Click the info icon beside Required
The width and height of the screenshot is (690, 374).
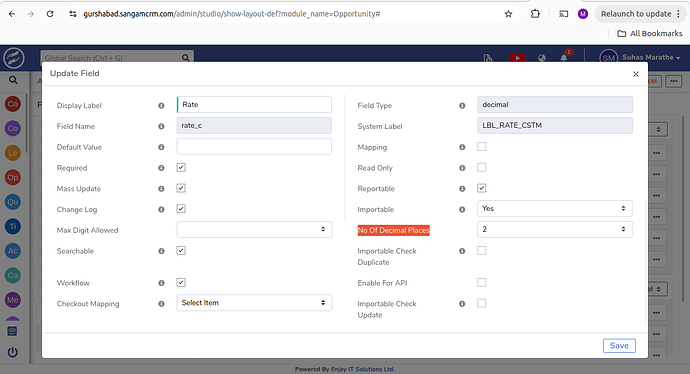[161, 168]
